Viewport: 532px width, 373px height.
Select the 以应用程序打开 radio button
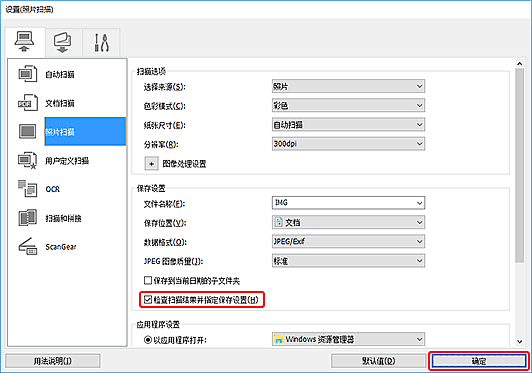[x=148, y=339]
